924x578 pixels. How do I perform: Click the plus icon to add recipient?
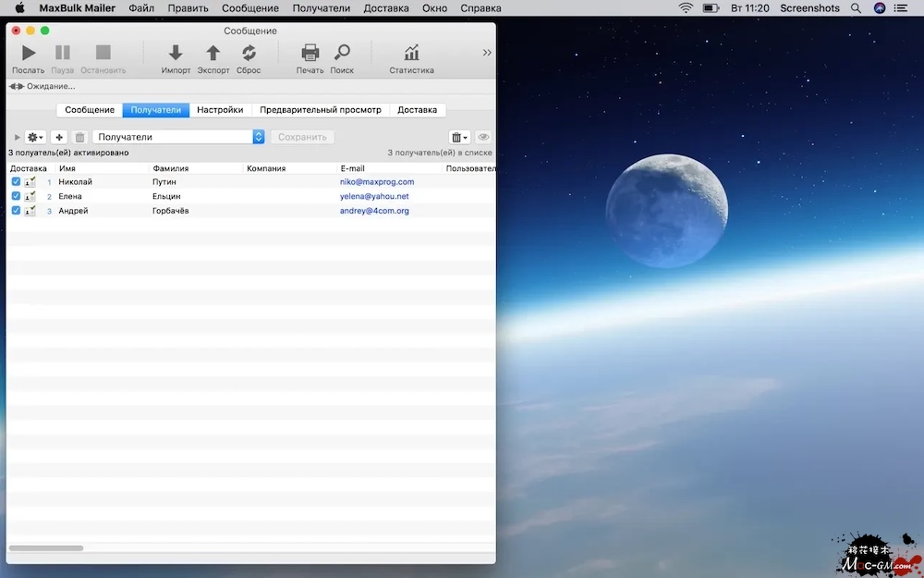(59, 137)
